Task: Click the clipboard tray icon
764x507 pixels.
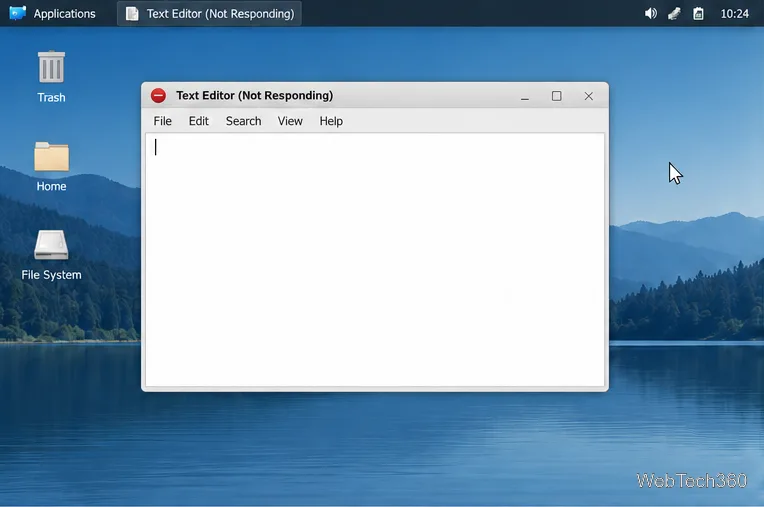Action: point(698,14)
